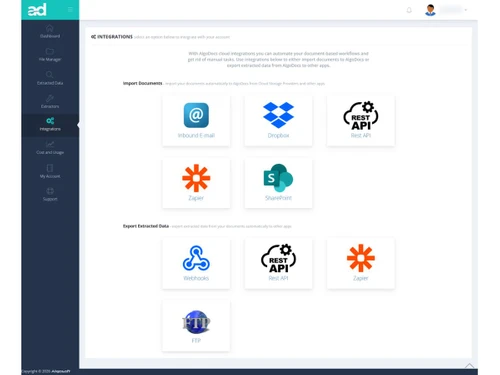Open My Account in sidebar
500x375 pixels.
50,172
